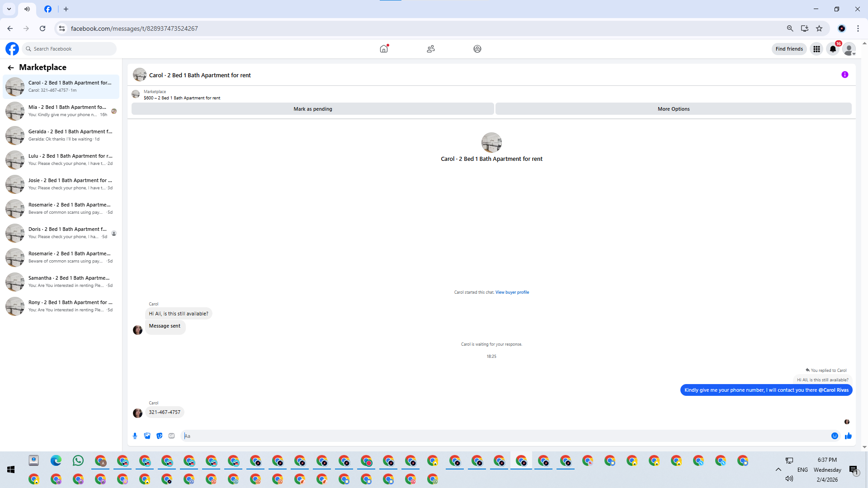This screenshot has width=868, height=488.
Task: Open conversation information purple icon
Action: (x=844, y=75)
